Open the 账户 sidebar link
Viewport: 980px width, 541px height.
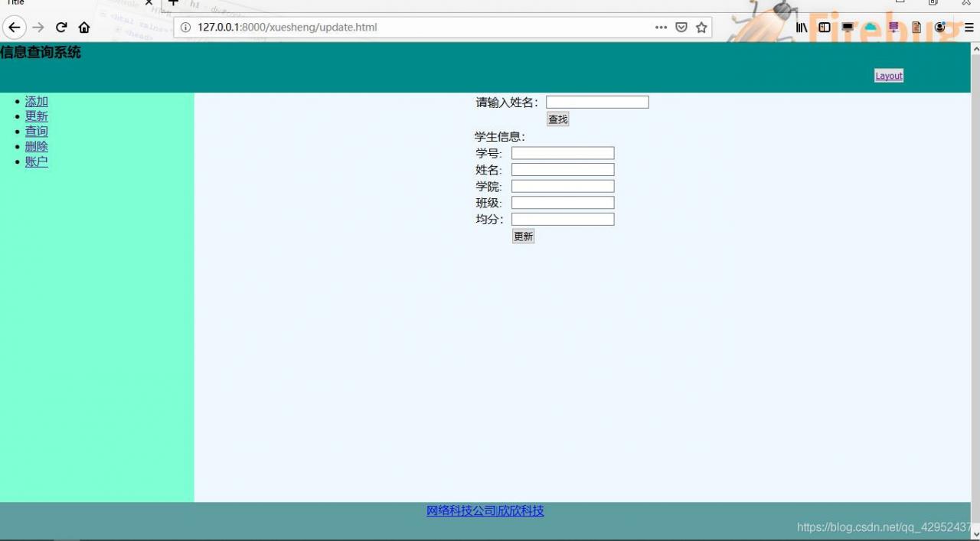pyautogui.click(x=37, y=161)
